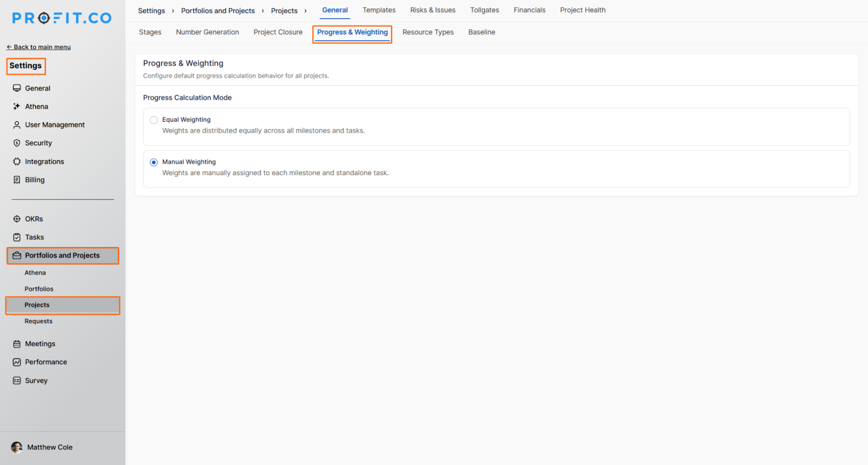The width and height of the screenshot is (868, 465).
Task: Click 'Configure default progress calculation behavior' text
Action: 236,76
